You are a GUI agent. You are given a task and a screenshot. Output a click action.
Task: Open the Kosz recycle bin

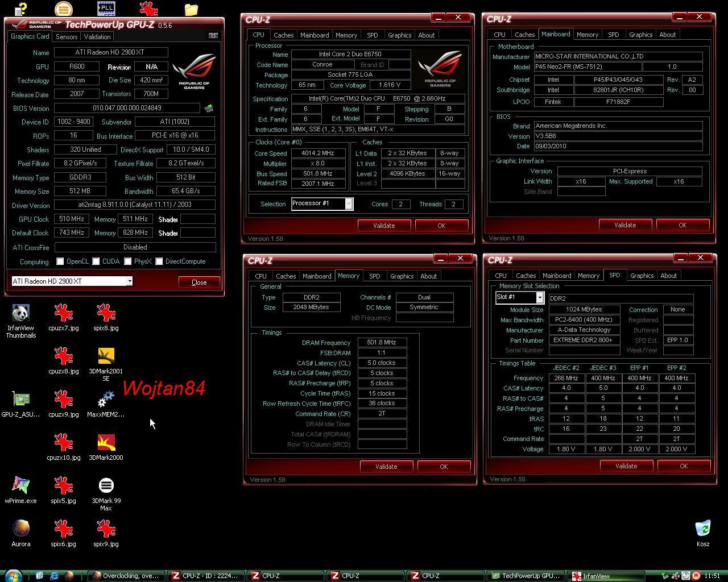(703, 534)
